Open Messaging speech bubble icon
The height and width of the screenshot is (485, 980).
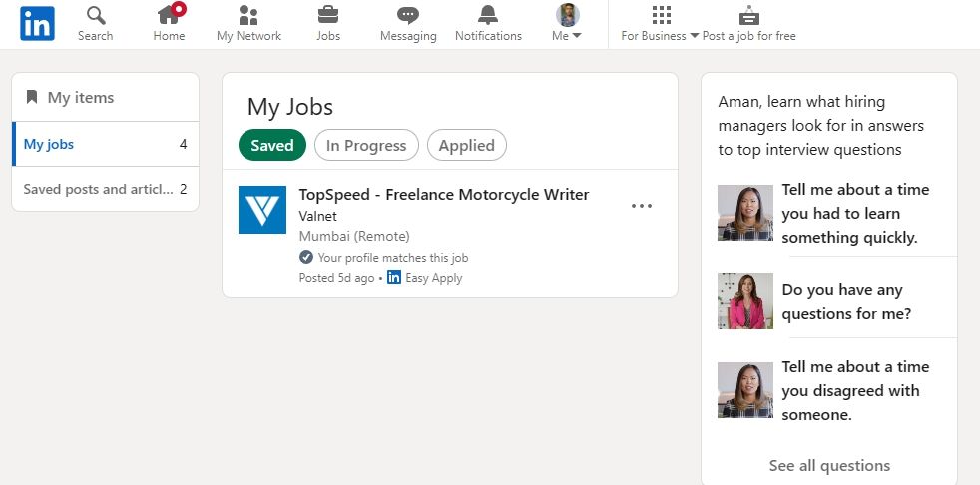(407, 16)
